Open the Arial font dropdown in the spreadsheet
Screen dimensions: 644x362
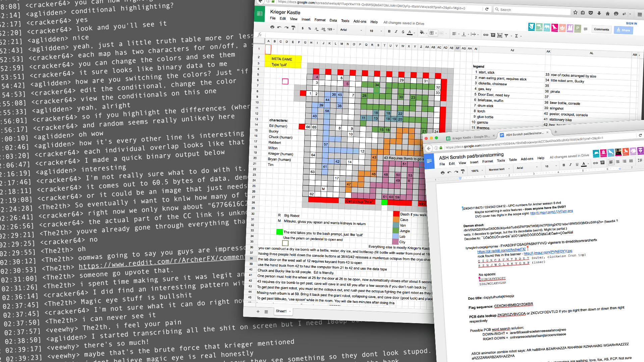click(351, 30)
